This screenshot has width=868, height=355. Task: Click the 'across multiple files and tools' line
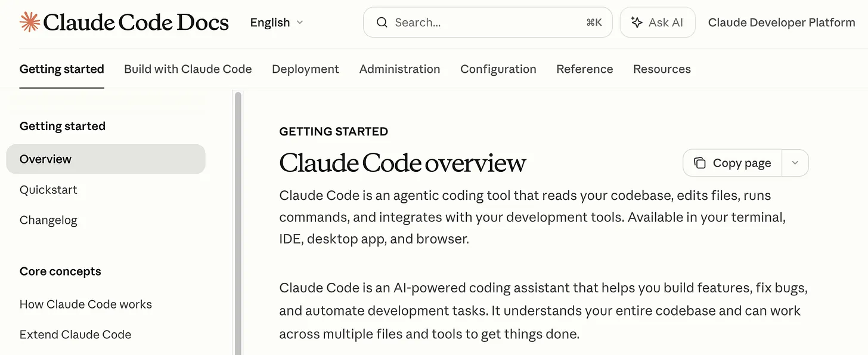click(x=429, y=334)
